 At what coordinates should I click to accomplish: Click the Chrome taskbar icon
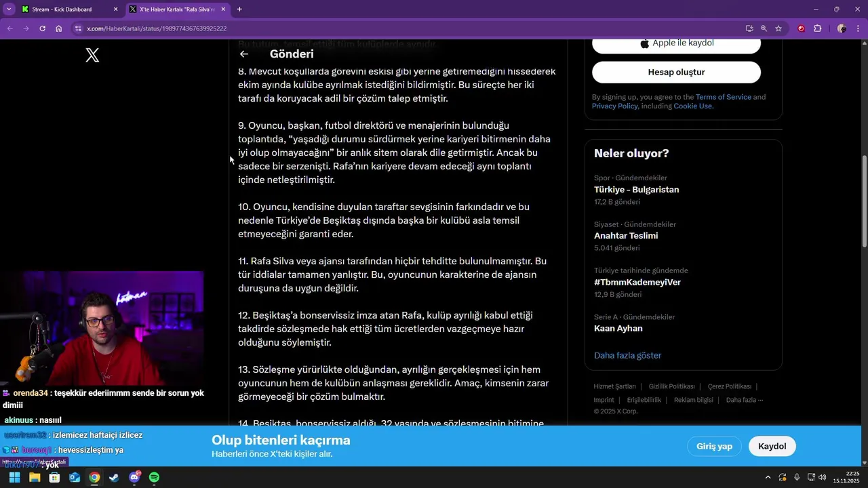94,477
